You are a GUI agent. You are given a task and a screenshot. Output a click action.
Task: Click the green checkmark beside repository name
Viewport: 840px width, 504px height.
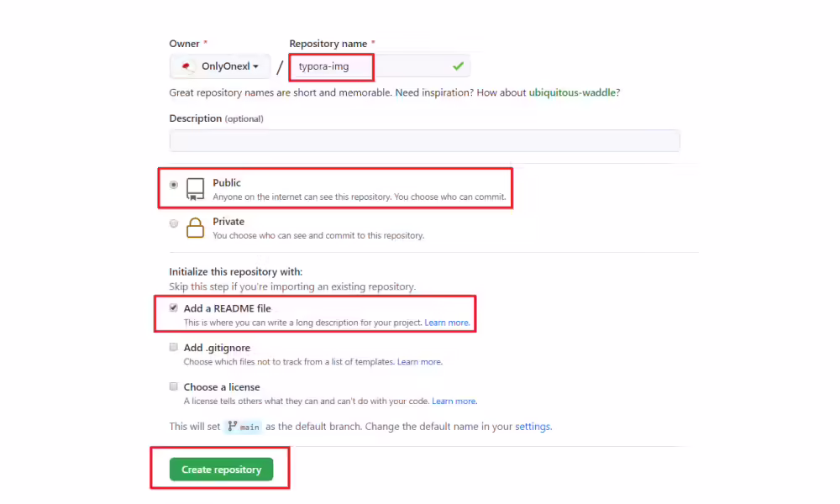[x=458, y=66]
